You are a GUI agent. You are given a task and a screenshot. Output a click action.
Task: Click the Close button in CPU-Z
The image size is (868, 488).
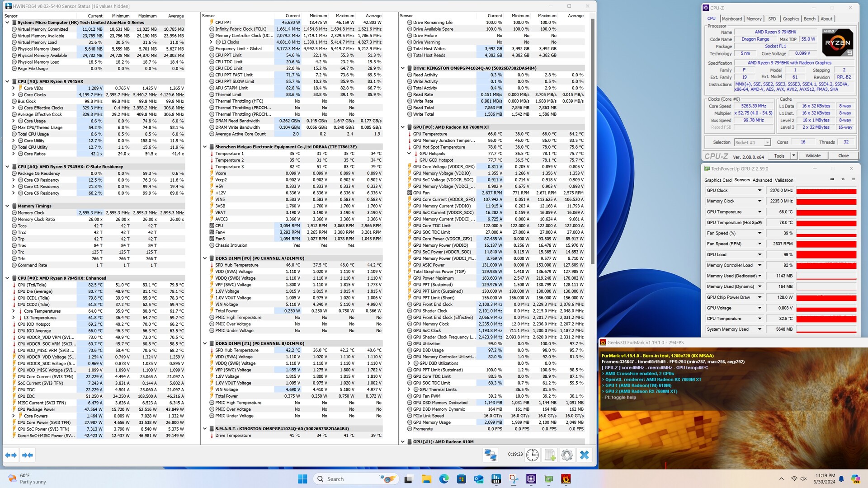click(x=843, y=155)
